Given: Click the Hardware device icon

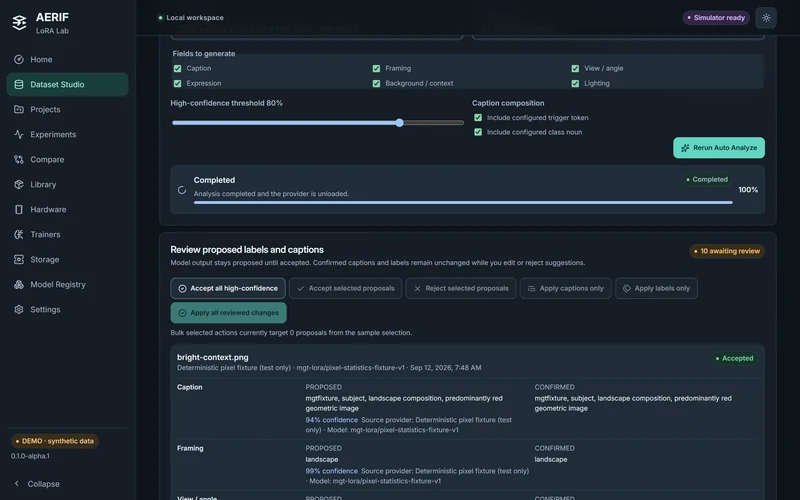Looking at the screenshot, I should pyautogui.click(x=19, y=210).
